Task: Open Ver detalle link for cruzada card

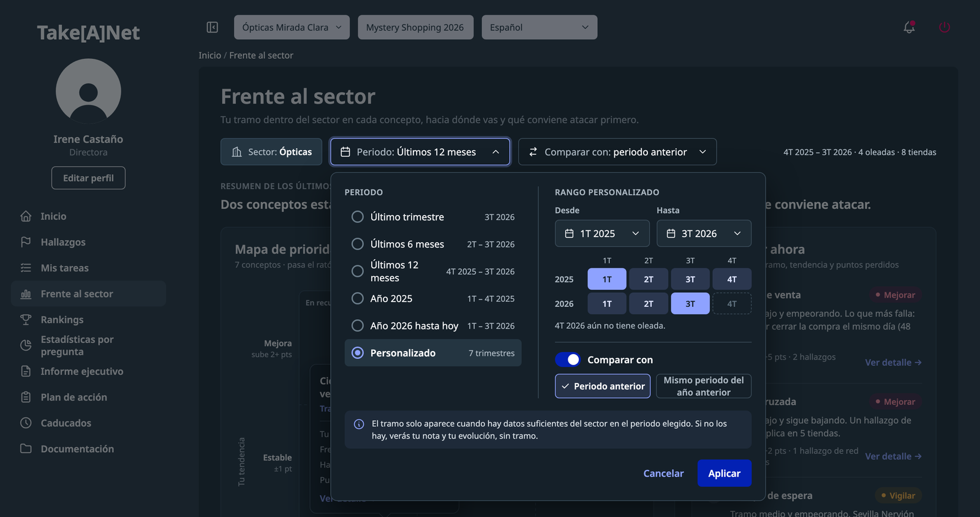Action: (893, 456)
